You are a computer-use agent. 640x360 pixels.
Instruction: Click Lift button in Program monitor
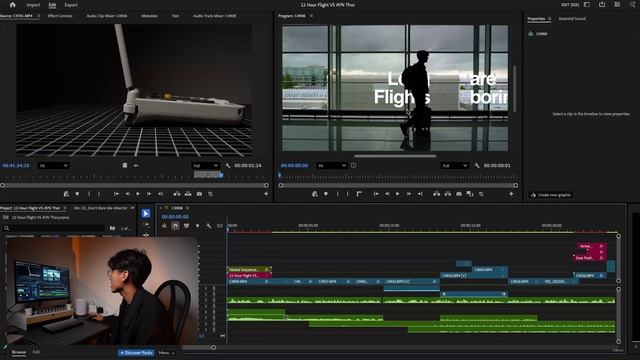[x=437, y=194]
